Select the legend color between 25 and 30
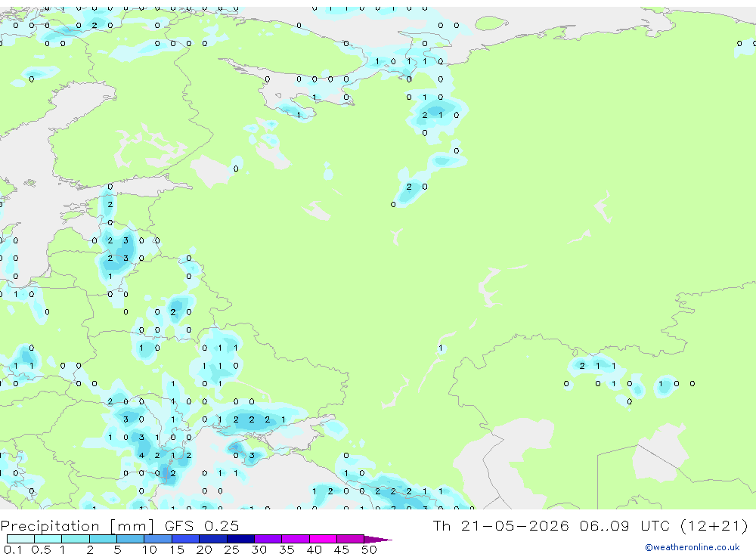Viewport: 756px width, 554px height. [x=240, y=539]
